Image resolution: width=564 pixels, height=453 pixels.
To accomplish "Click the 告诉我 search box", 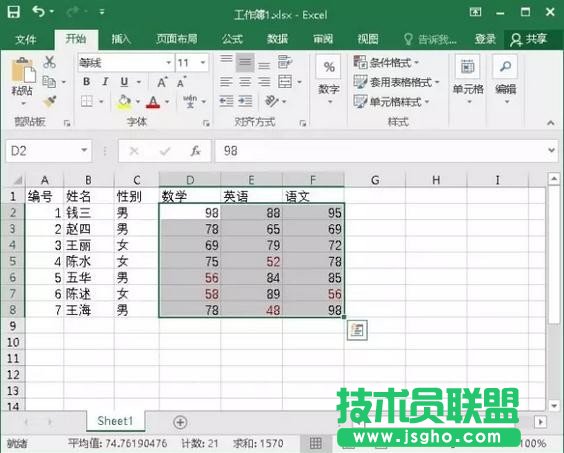I will point(430,39).
